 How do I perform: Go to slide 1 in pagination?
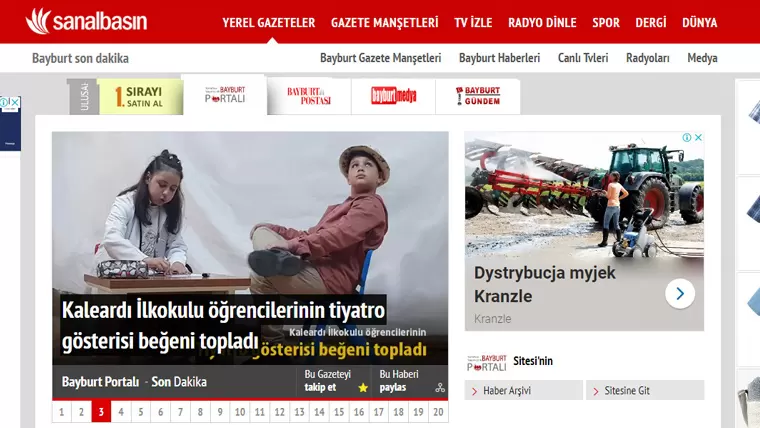pos(62,412)
